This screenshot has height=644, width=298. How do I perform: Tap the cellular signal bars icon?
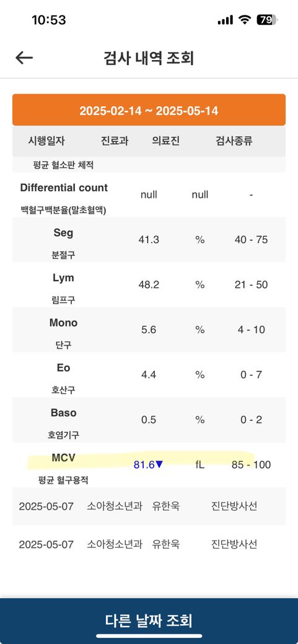pyautogui.click(x=226, y=20)
